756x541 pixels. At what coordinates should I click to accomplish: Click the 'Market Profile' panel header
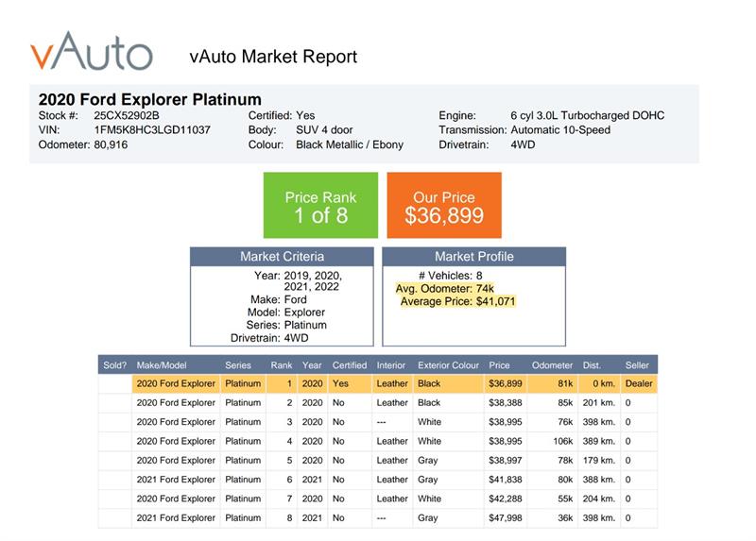pos(474,257)
